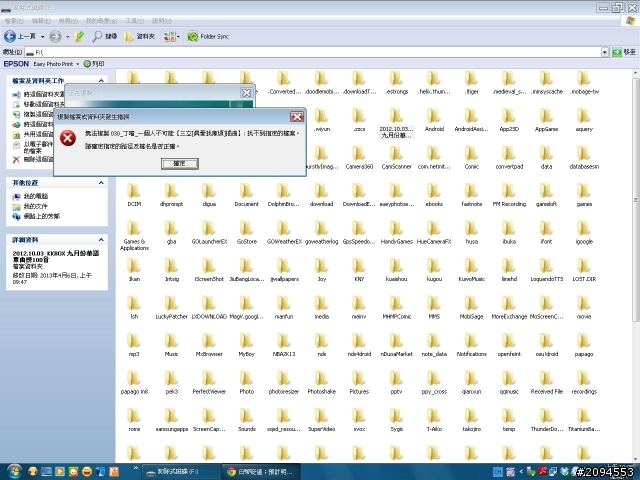Open the first menu in menu bar

(x=14, y=21)
